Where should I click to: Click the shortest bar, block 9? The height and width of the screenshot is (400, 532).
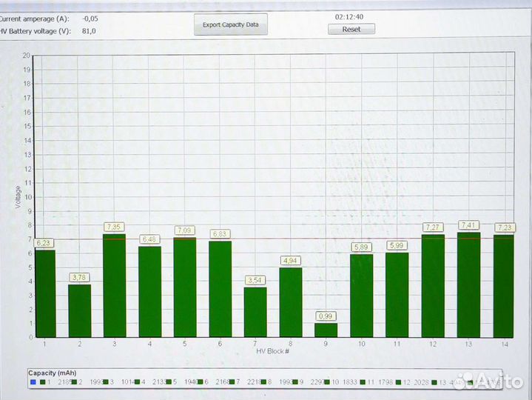click(326, 330)
